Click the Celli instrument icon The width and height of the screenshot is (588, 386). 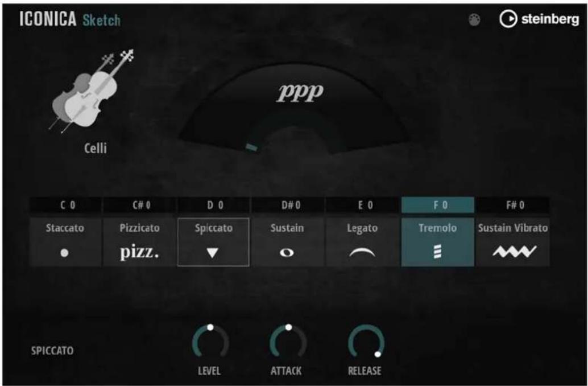[91, 91]
